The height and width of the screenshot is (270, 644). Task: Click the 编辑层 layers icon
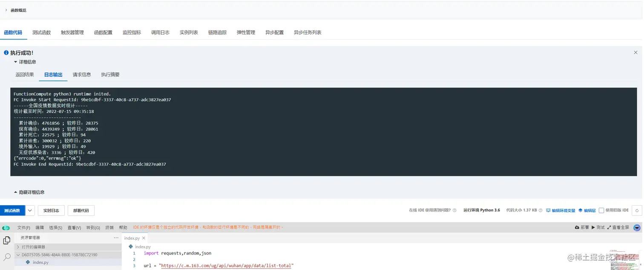pos(581,210)
